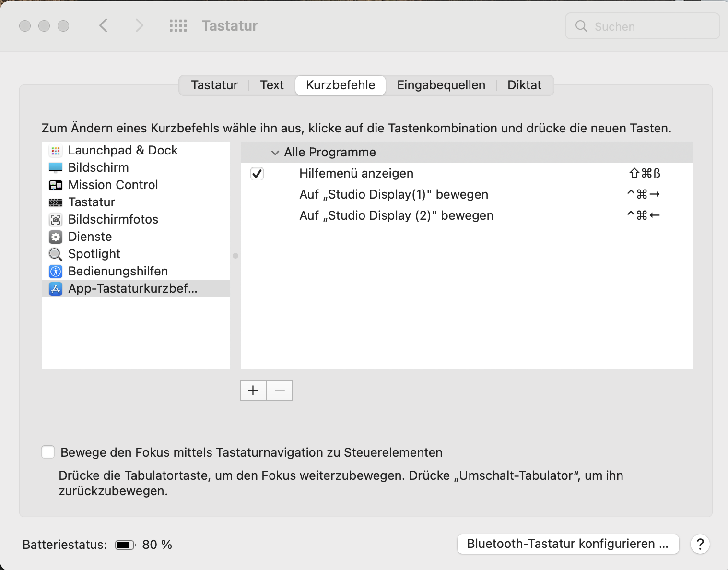Viewport: 728px width, 570px height.
Task: Open the Diktat tab
Action: pyautogui.click(x=524, y=85)
